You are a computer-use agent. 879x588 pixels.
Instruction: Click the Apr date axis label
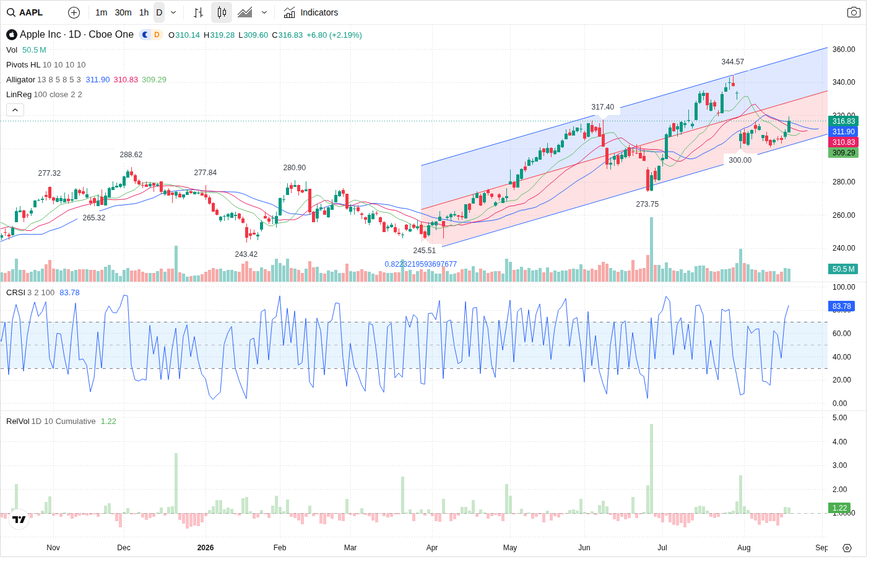pyautogui.click(x=432, y=548)
